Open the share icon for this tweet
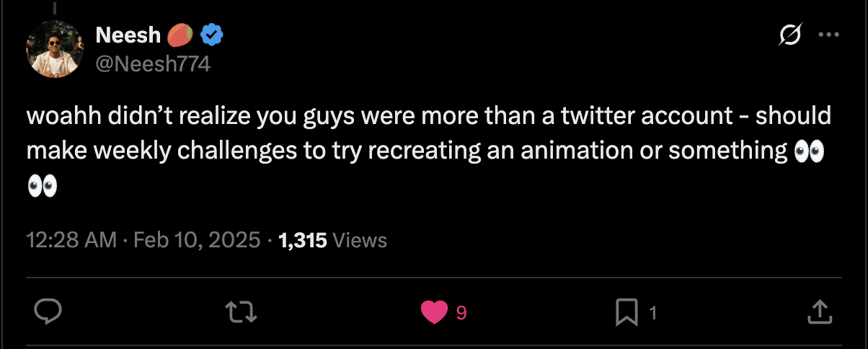868x349 pixels. pos(817,312)
